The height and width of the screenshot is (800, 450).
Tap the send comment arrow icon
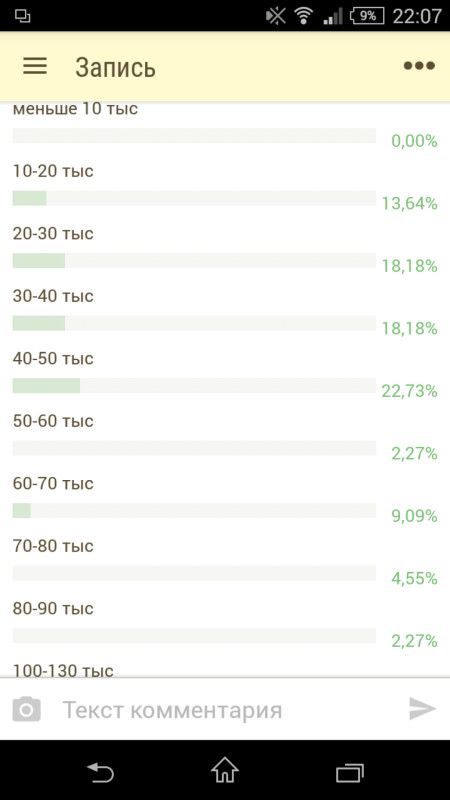[x=422, y=709]
